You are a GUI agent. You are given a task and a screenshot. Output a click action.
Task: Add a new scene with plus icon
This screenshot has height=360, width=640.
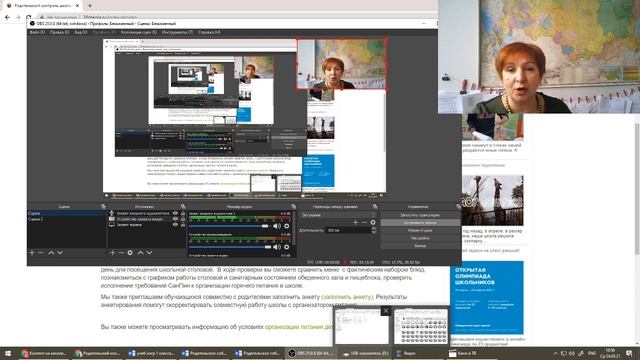(32, 253)
